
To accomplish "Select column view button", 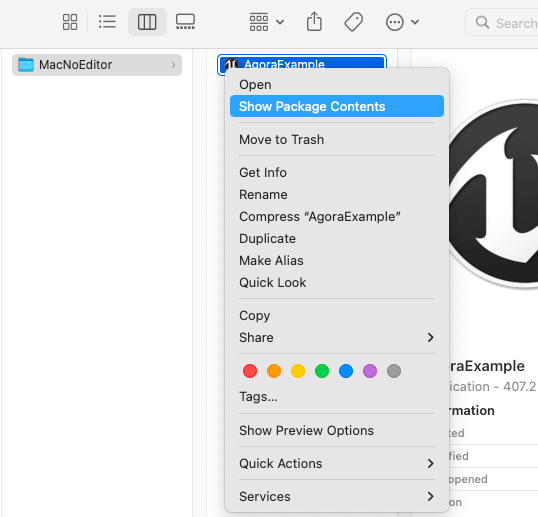I will 147,22.
